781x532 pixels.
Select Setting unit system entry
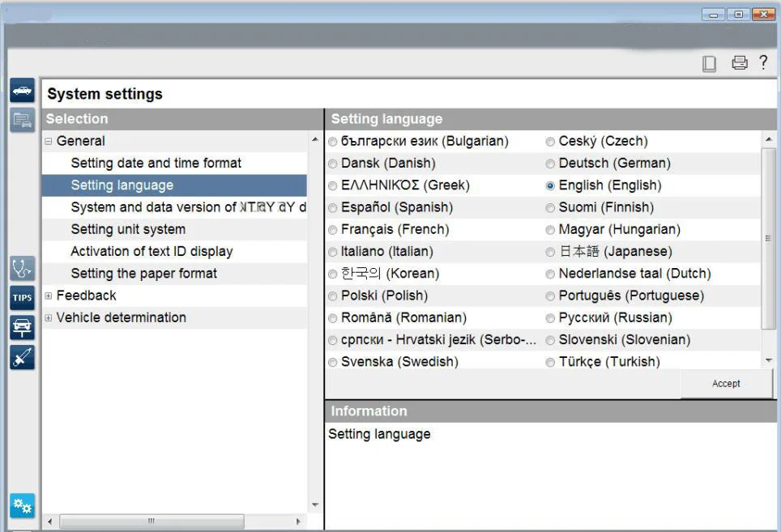point(128,230)
